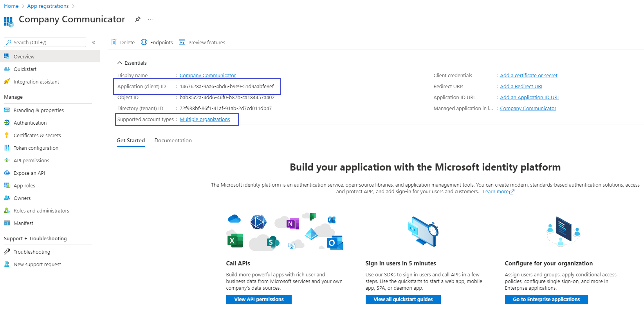Click the Sign in users illustration
Screen dimensions: 644x314
click(423, 231)
